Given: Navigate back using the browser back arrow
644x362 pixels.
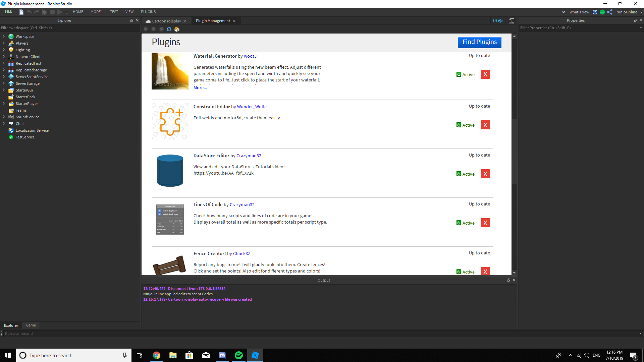Looking at the screenshot, I should [x=146, y=29].
